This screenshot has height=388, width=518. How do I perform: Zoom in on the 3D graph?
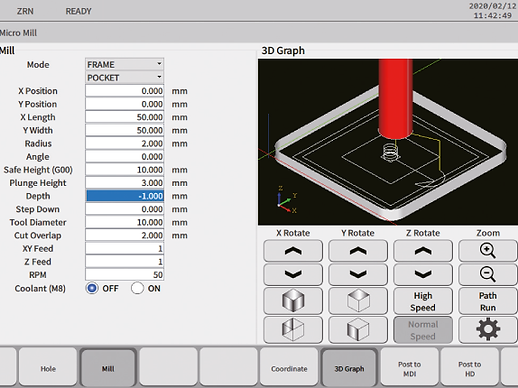488,251
